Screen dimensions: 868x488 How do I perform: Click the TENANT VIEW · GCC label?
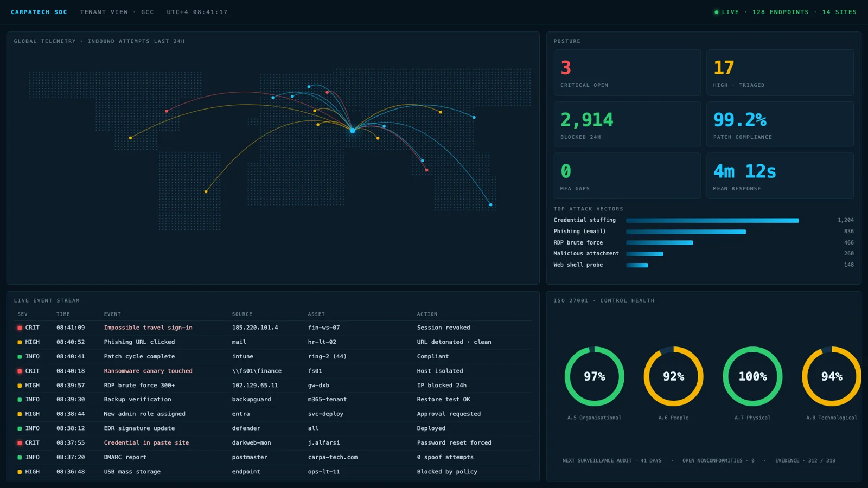117,12
